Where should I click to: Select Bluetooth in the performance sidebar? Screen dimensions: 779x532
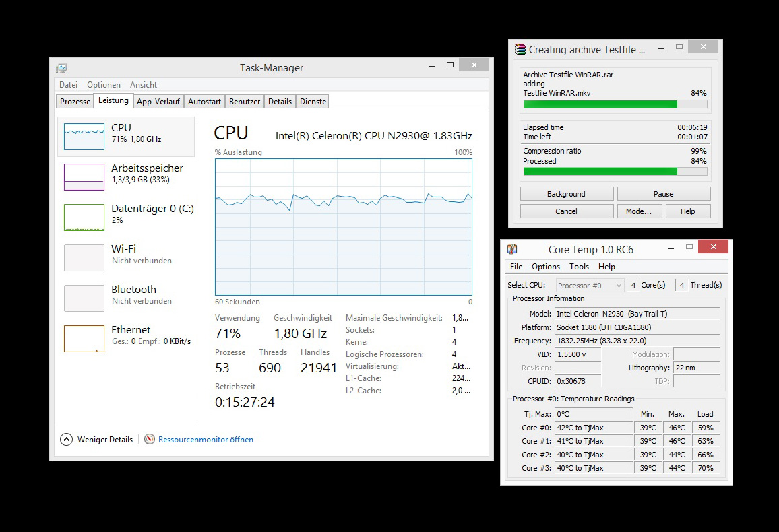pyautogui.click(x=126, y=298)
